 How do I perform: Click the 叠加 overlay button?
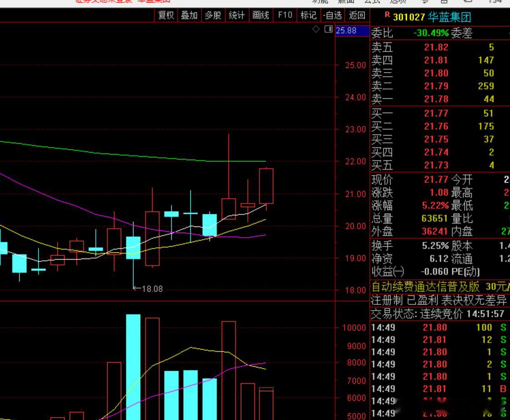click(189, 15)
